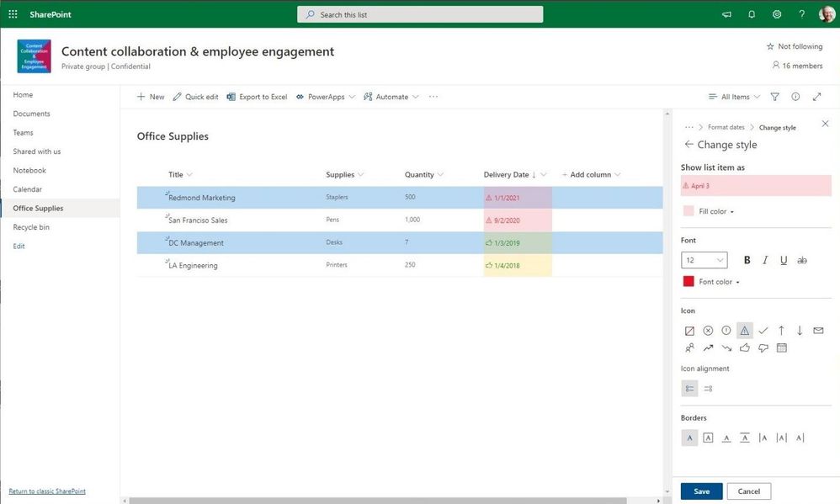Select the checkmark icon
840x504 pixels.
coord(763,331)
